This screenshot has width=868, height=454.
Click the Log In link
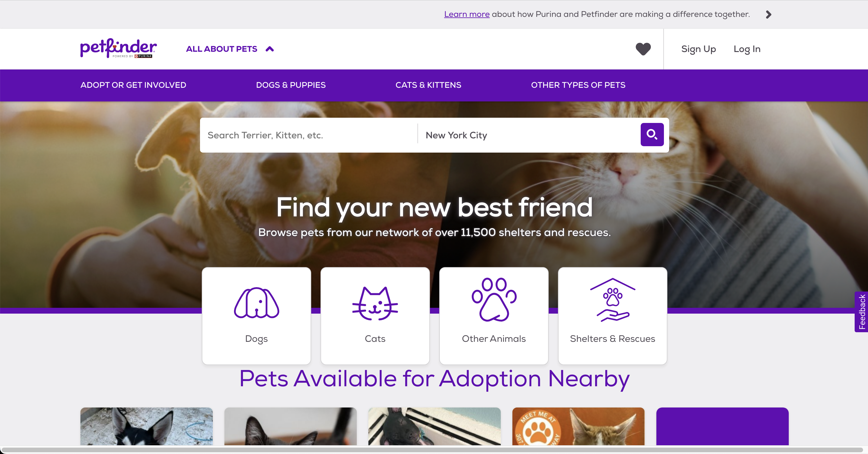(747, 49)
